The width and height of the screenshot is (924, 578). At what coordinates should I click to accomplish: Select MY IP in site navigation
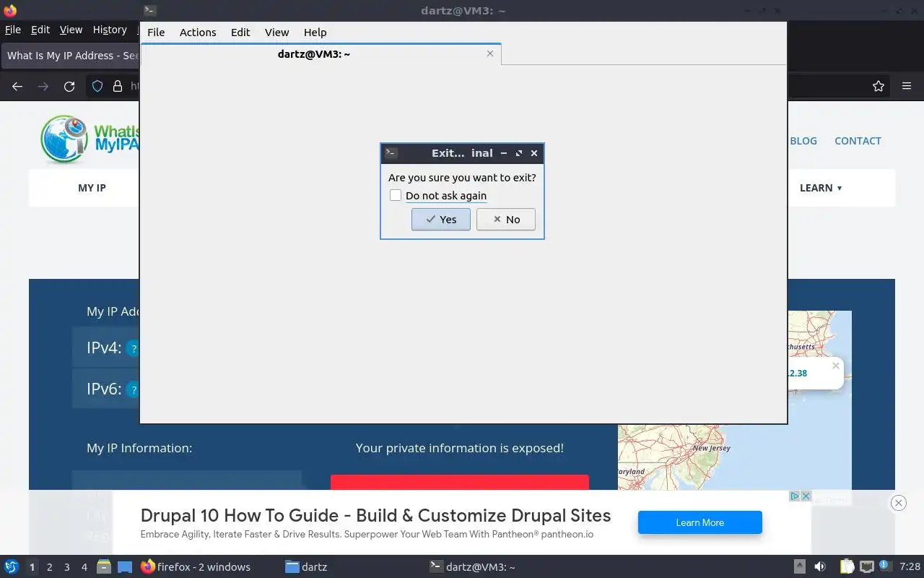(92, 188)
